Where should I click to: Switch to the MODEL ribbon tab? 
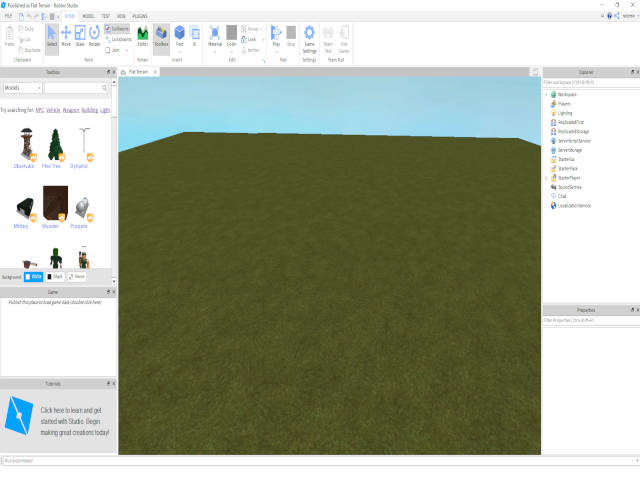click(x=88, y=17)
